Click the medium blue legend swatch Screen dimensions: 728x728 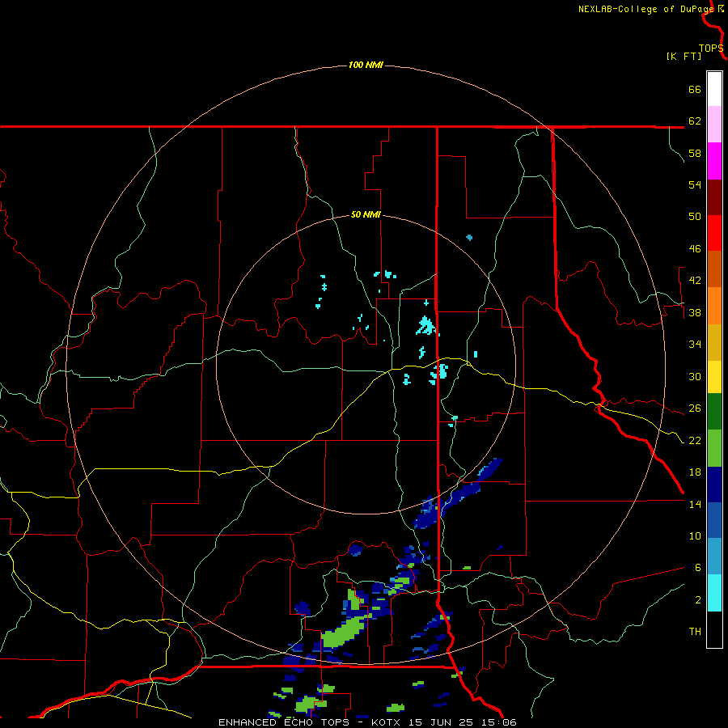pyautogui.click(x=714, y=520)
